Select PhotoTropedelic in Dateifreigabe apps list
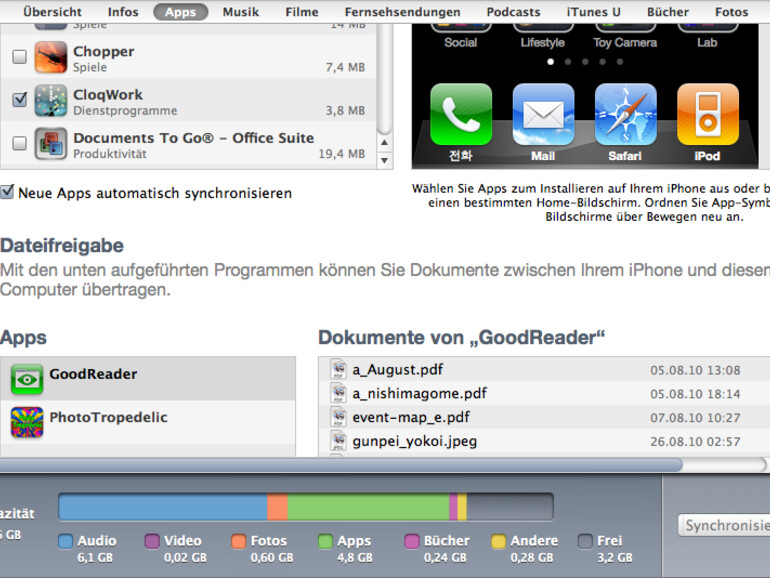770x578 pixels. [148, 422]
